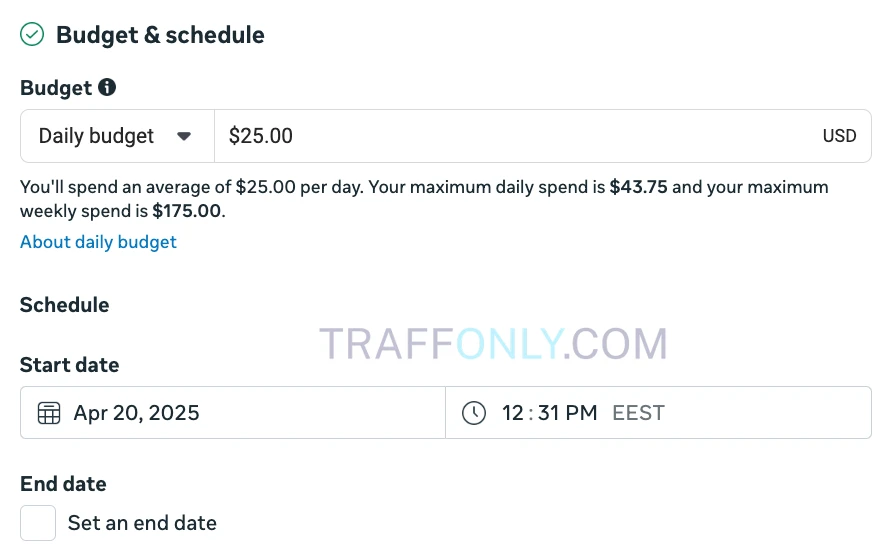
Task: Select the hour value 12 in start time
Action: (513, 413)
